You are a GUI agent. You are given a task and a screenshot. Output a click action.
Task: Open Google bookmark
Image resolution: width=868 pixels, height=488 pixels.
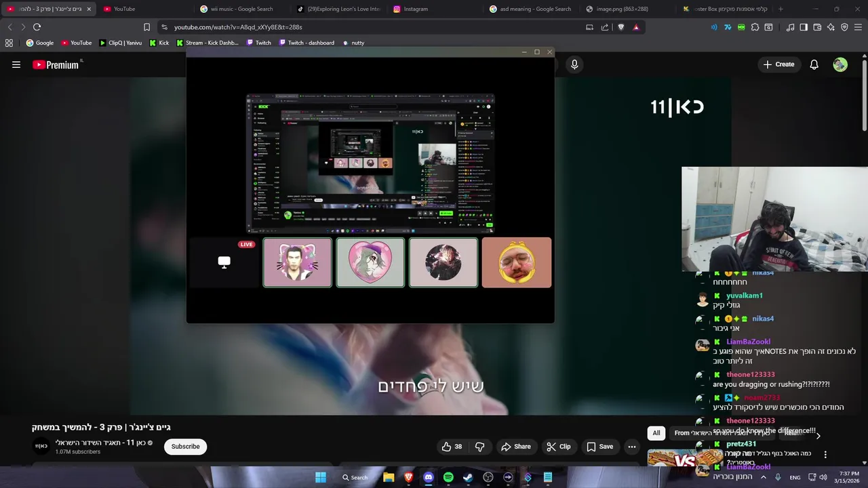point(40,43)
